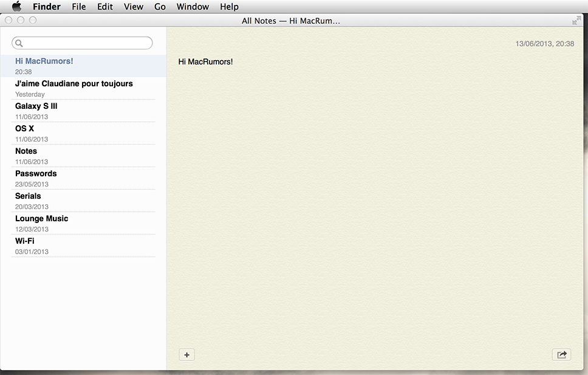Close the Notes window

9,20
